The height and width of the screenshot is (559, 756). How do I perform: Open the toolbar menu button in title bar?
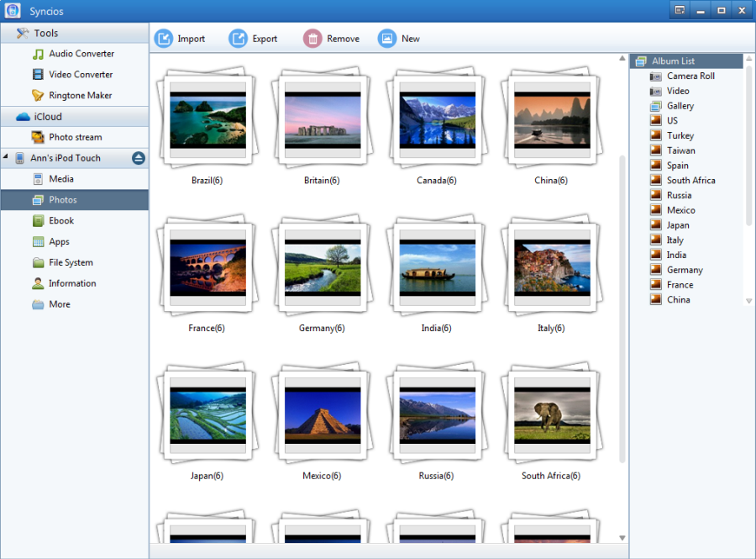point(680,10)
